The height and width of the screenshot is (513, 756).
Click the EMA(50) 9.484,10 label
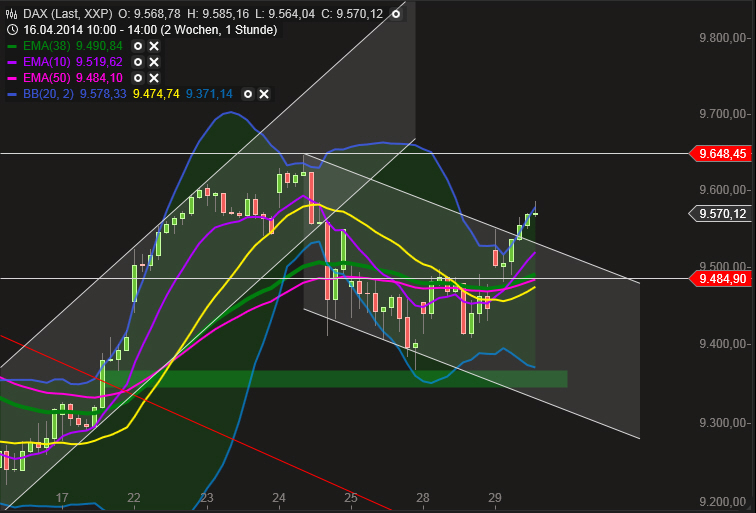[73, 78]
